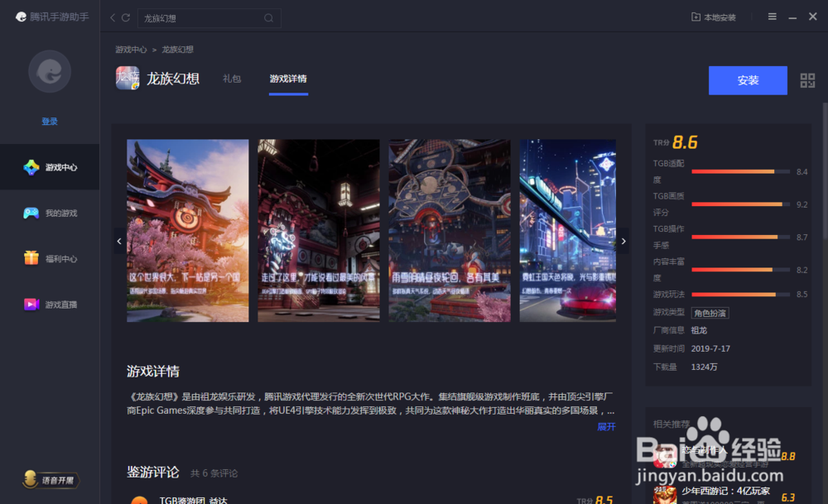This screenshot has height=504, width=828.
Task: Click the 游戏玩法 rating bar
Action: 741,295
